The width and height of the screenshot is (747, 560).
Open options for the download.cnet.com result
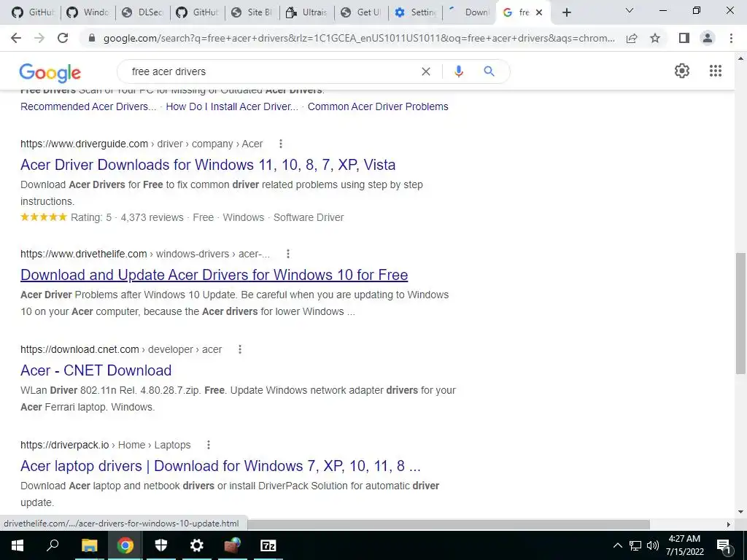coord(239,349)
